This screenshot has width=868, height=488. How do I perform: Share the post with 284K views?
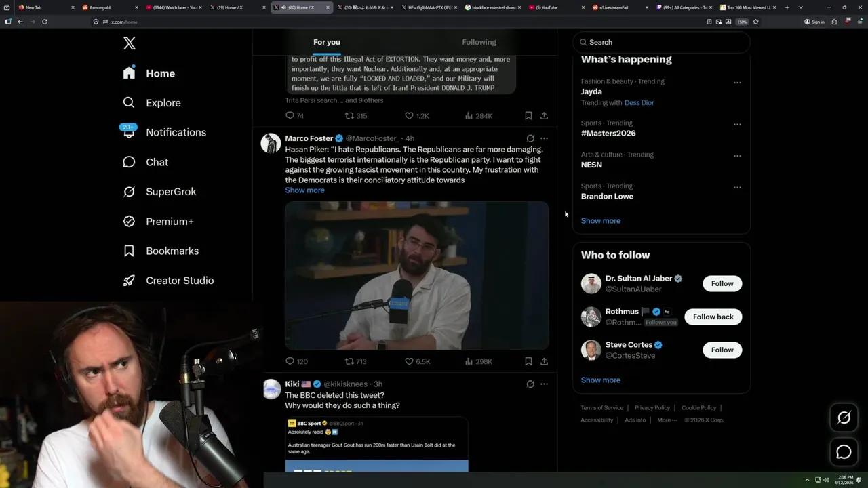tap(544, 116)
